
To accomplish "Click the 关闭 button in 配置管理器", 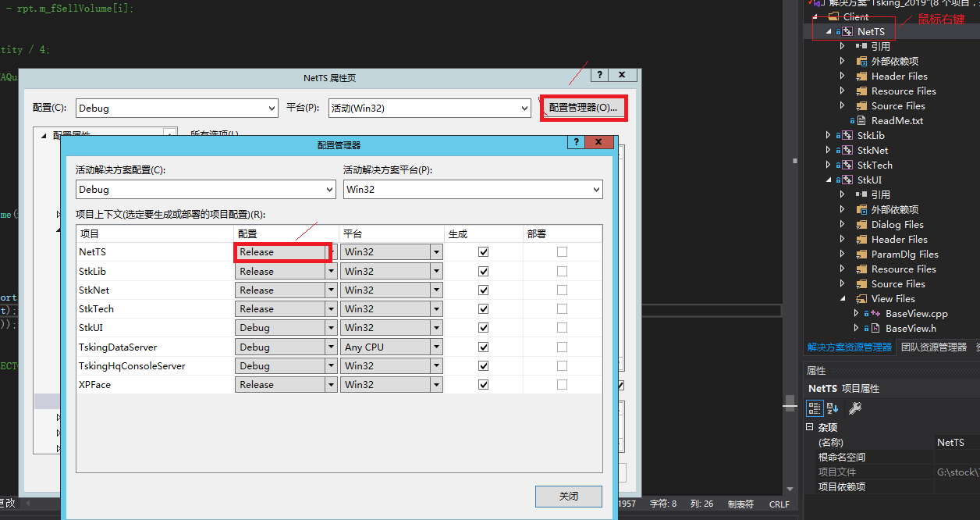I will click(569, 496).
